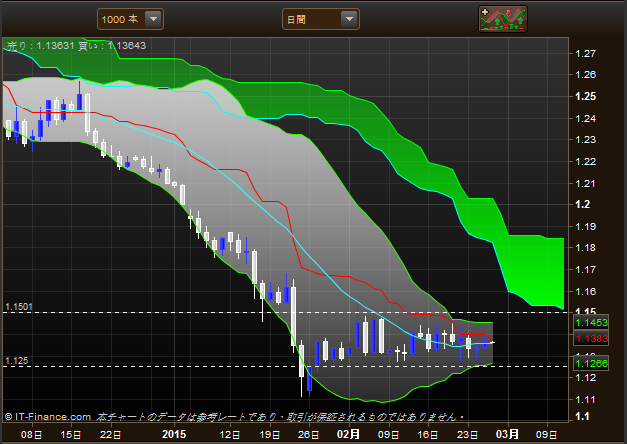Click the IT-Finance.com copyright link
The width and height of the screenshot is (627, 444).
click(x=48, y=417)
